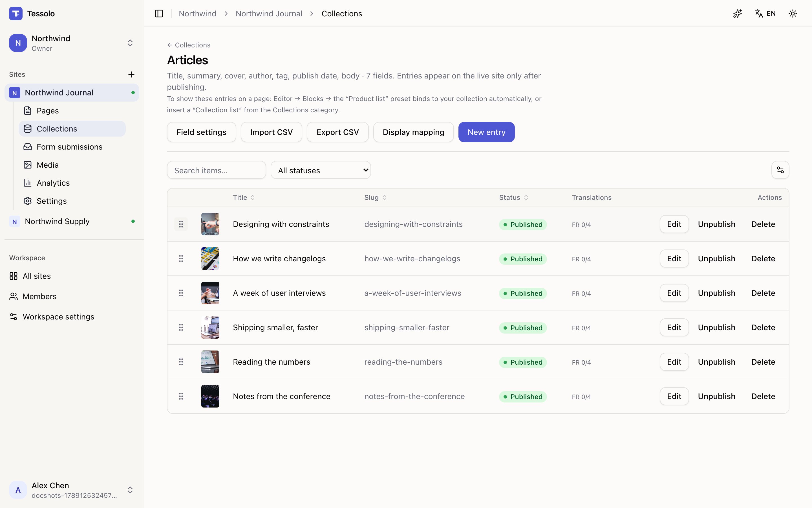Open Display mapping
The height and width of the screenshot is (508, 812).
(x=413, y=132)
